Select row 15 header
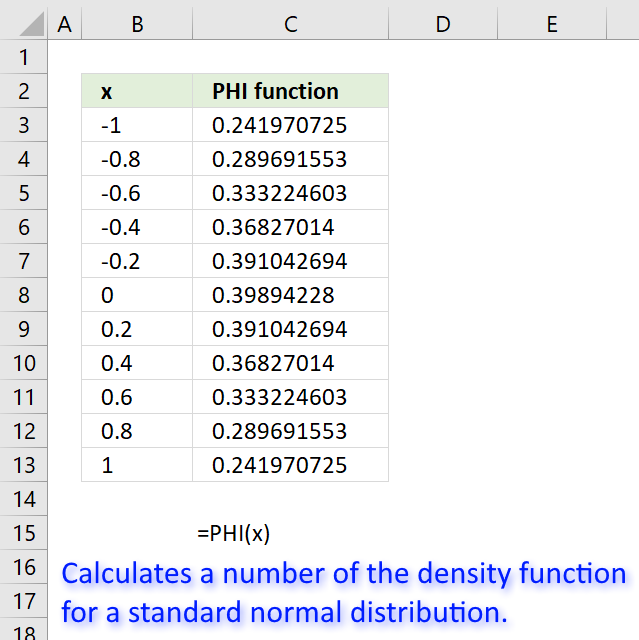Viewport: 639px width, 640px height. pos(24,533)
